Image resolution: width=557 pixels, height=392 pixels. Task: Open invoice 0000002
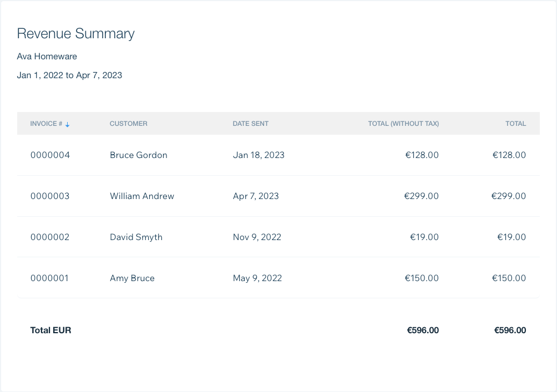click(50, 237)
